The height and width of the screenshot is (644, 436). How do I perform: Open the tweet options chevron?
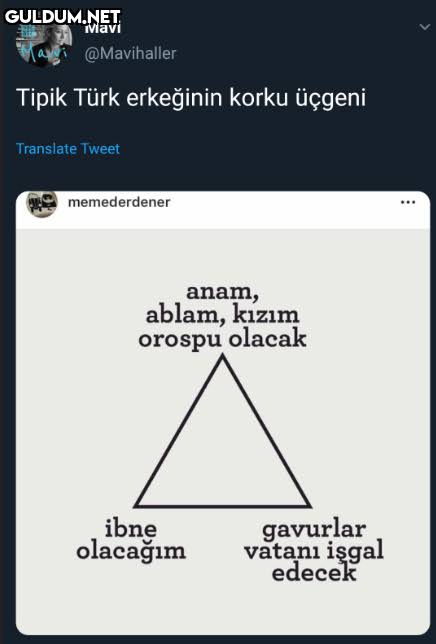coord(425,27)
